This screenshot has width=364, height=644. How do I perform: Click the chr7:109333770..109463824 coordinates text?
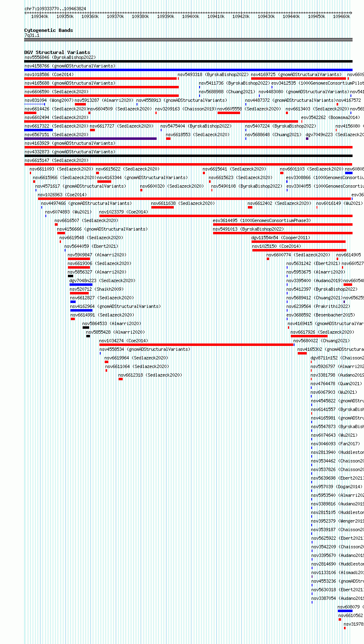[x=55, y=9]
